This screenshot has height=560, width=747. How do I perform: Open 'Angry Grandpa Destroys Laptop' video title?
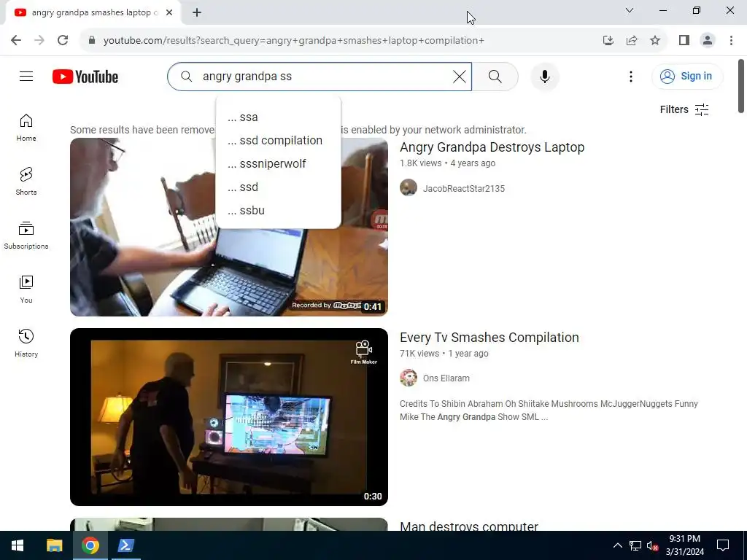click(x=492, y=147)
